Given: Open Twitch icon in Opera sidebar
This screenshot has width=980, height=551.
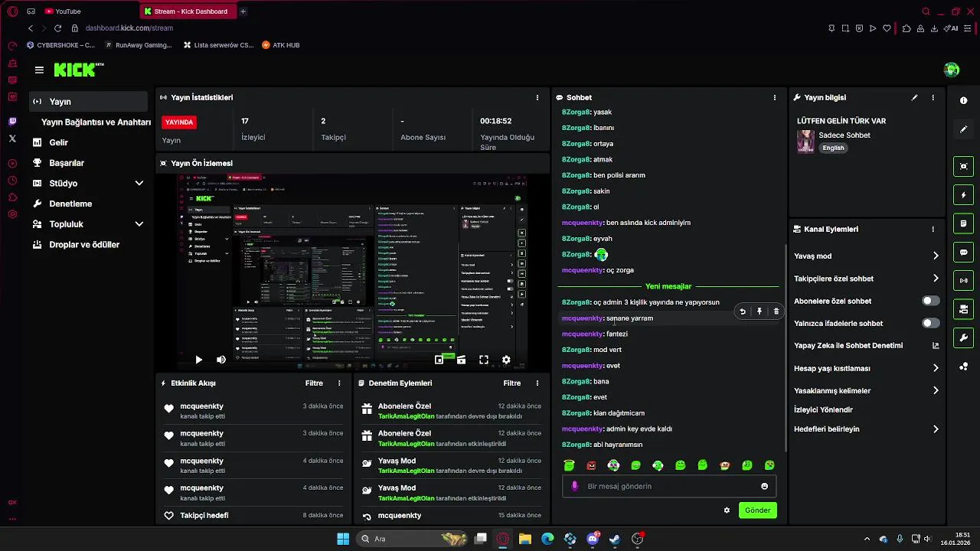Looking at the screenshot, I should (12, 122).
